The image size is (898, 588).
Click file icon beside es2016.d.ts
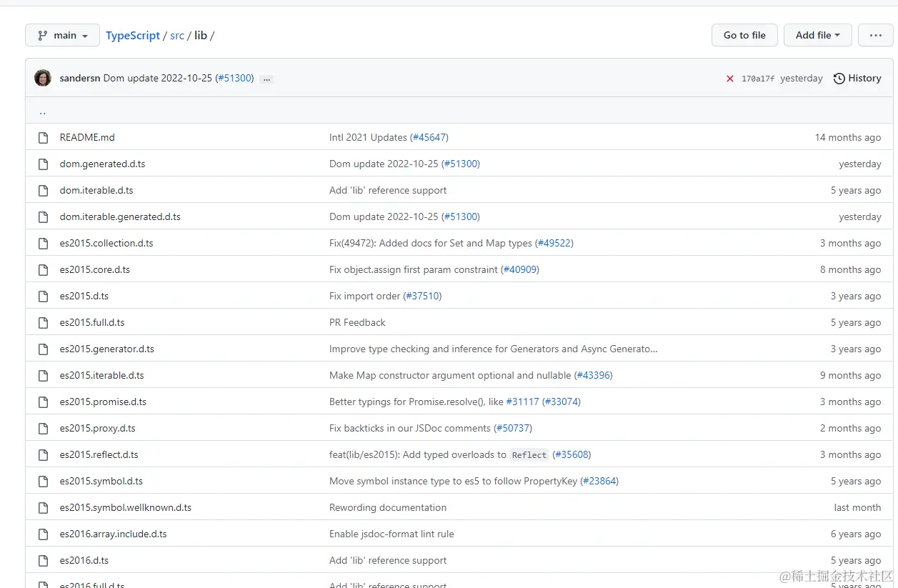click(43, 560)
